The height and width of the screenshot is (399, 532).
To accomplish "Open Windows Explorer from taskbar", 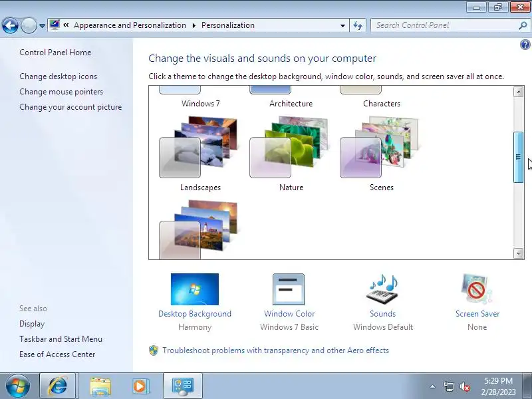I will pos(100,386).
